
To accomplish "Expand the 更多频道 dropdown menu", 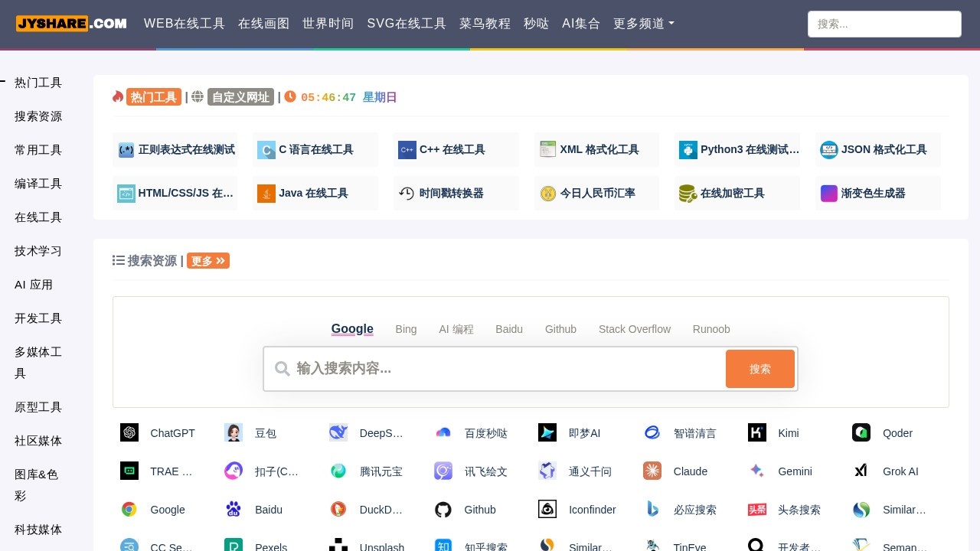I will (x=643, y=24).
